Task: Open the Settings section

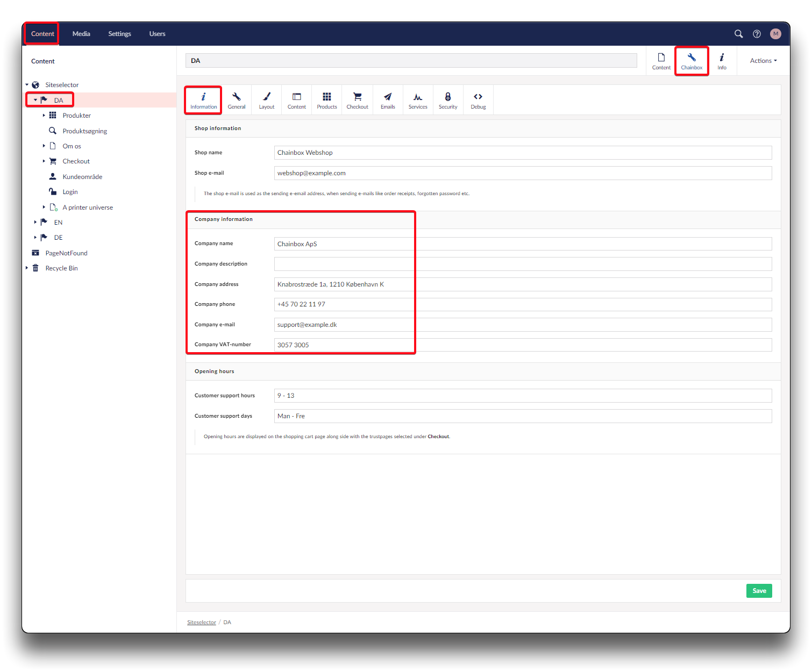Action: pos(119,34)
